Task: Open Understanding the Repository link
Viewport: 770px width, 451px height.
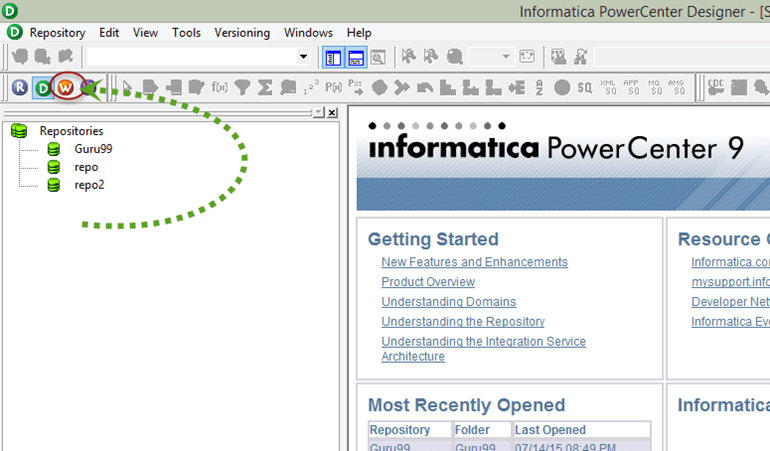Action: 462,322
